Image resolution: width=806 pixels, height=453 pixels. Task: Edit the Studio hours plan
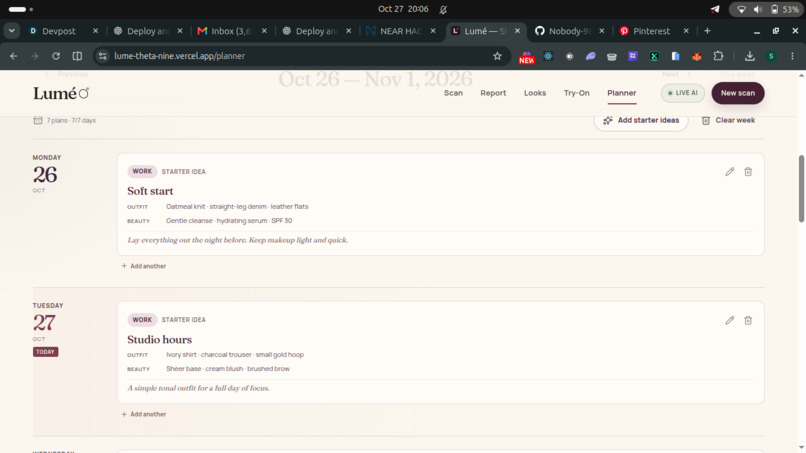729,320
